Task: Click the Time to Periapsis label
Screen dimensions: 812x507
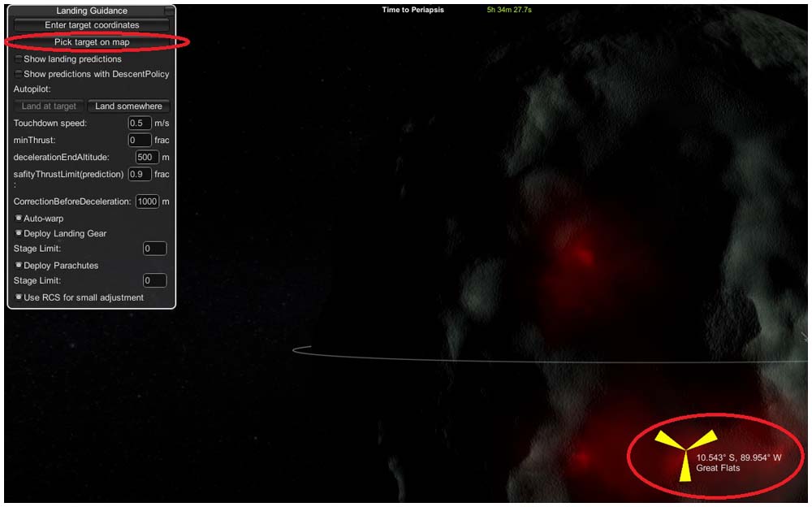Action: coord(412,9)
